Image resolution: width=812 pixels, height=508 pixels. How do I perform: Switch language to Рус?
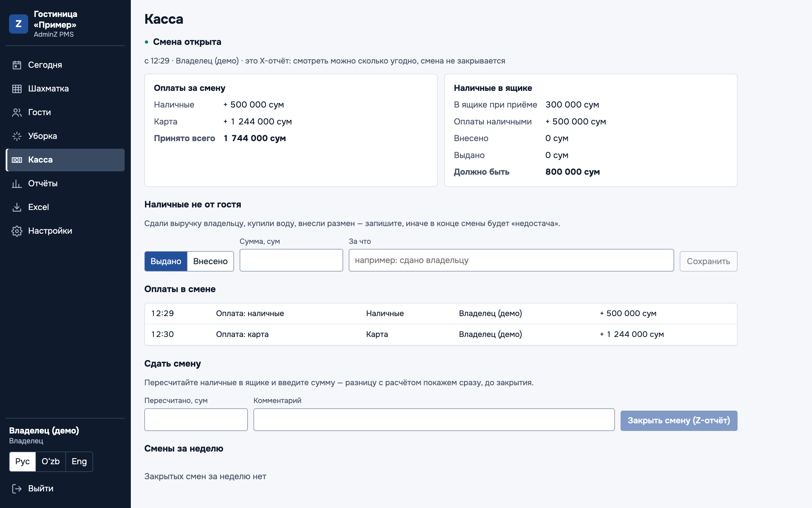pos(23,462)
